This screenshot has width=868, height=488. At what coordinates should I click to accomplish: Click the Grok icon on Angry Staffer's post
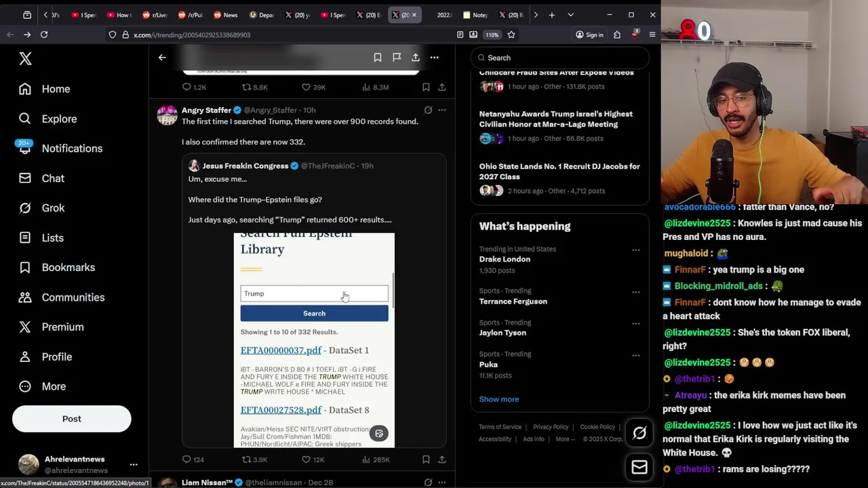[428, 110]
